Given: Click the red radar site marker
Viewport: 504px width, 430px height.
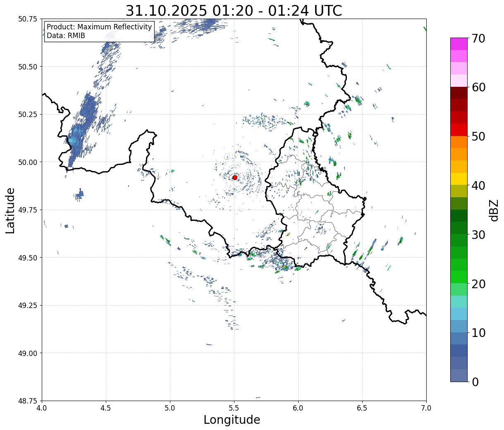Looking at the screenshot, I should pyautogui.click(x=235, y=177).
